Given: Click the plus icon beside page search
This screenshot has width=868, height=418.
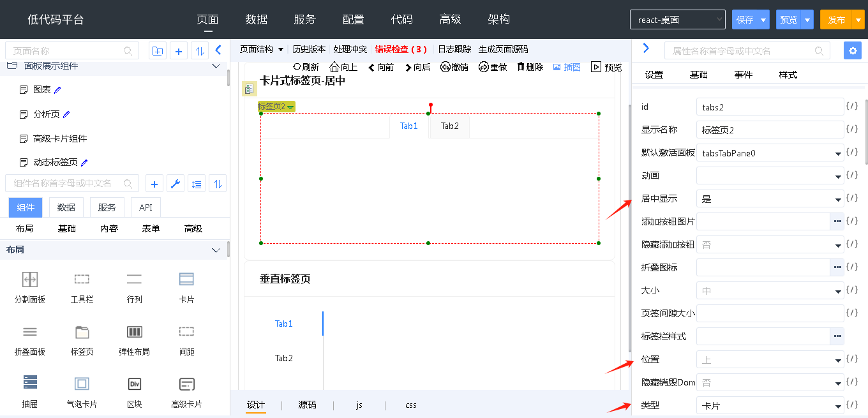Looking at the screenshot, I should 179,51.
